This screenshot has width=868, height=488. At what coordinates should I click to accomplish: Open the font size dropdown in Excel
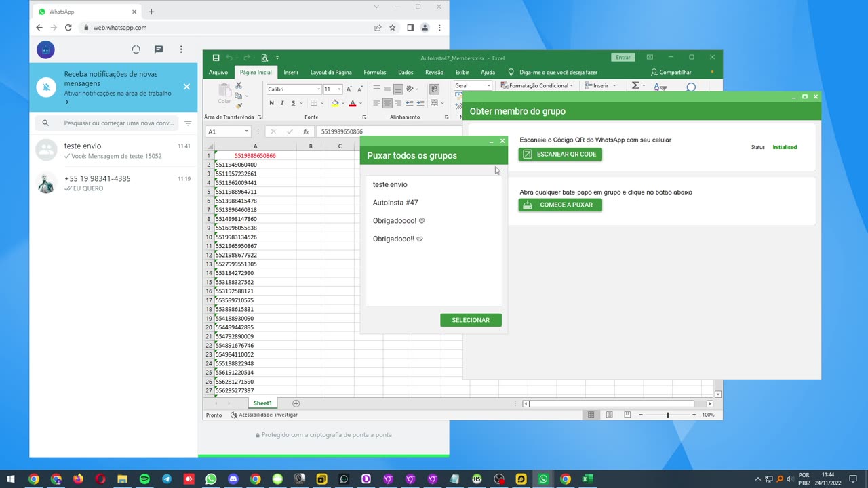click(339, 89)
